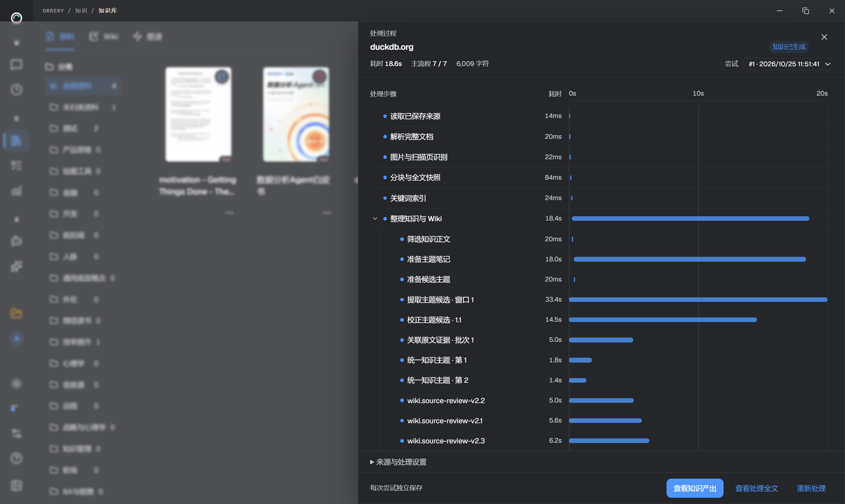Click 重新处理 to reprocess

click(811, 488)
